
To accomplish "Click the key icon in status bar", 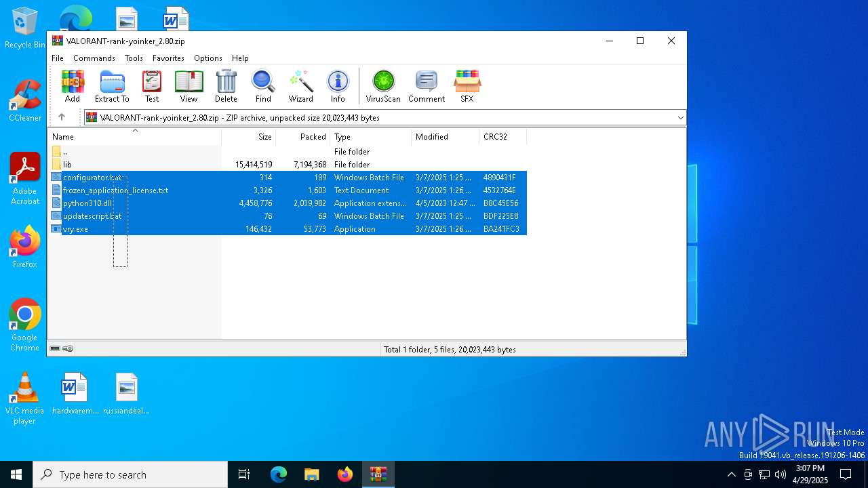I will (68, 349).
